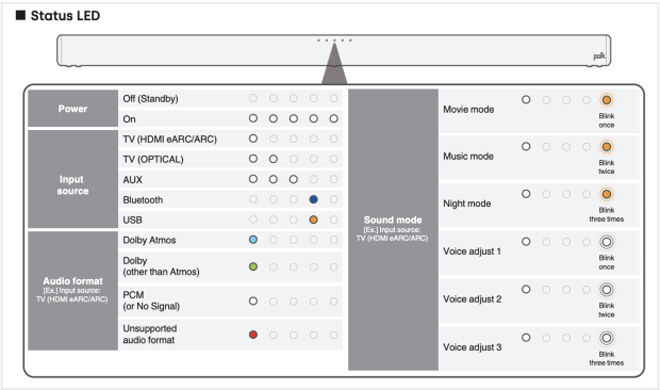Click the TV (OPTICAL) row label
This screenshot has height=390, width=660.
coord(153,159)
